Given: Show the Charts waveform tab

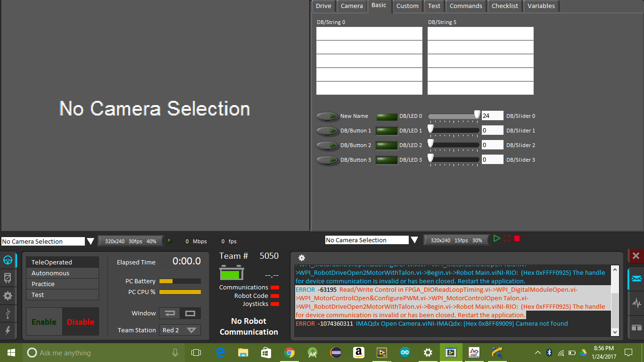Looking at the screenshot, I should pos(636,303).
